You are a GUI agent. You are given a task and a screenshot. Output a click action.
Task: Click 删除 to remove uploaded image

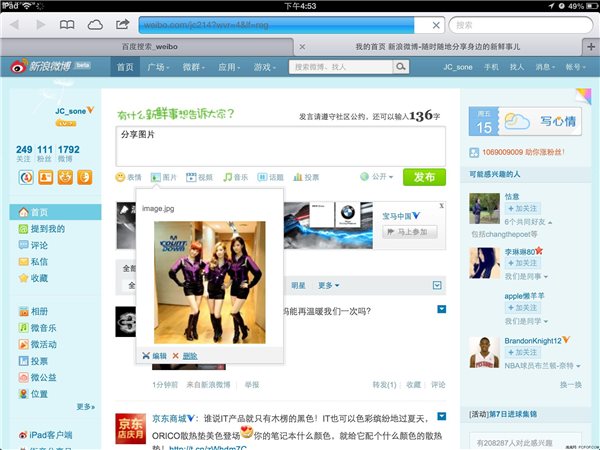[x=185, y=356]
